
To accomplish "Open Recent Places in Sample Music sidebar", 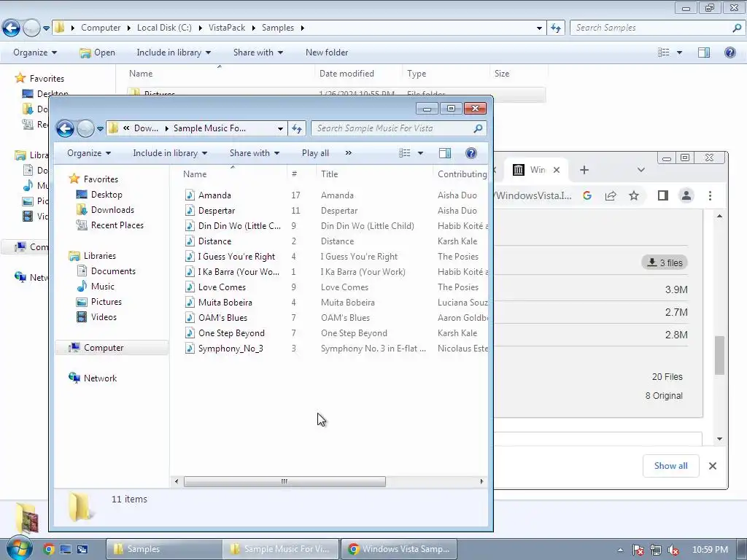I will click(x=117, y=225).
